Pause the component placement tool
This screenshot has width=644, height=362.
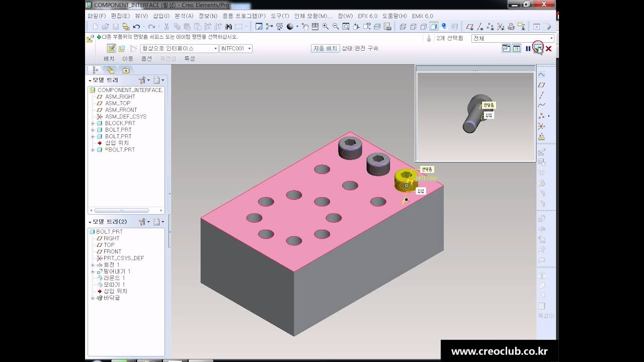pyautogui.click(x=528, y=49)
